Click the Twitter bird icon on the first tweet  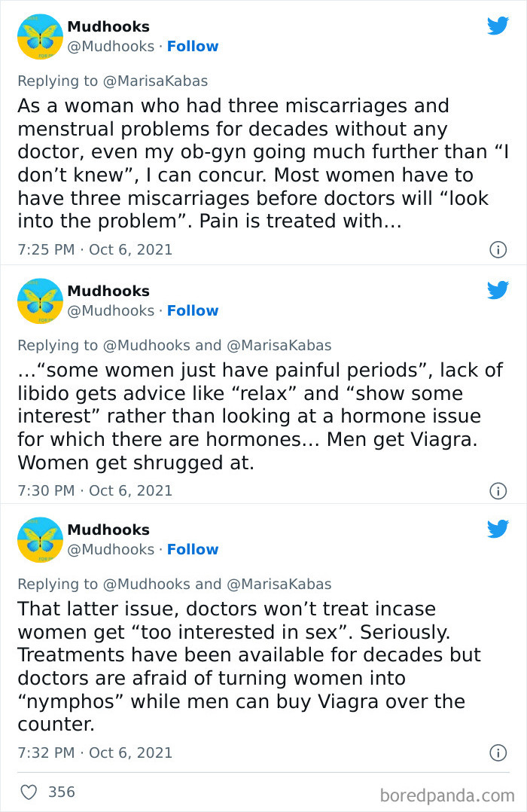(x=498, y=26)
